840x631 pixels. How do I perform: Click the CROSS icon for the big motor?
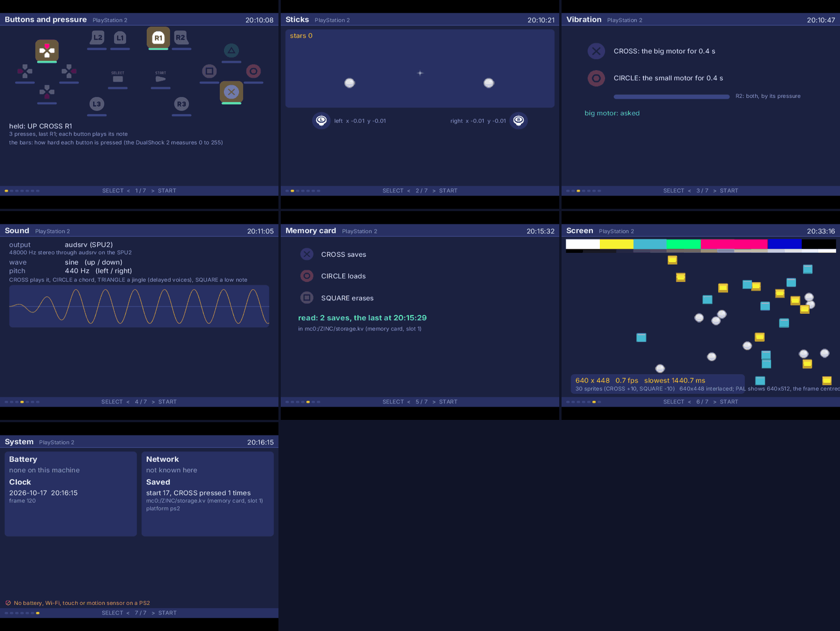(x=596, y=51)
